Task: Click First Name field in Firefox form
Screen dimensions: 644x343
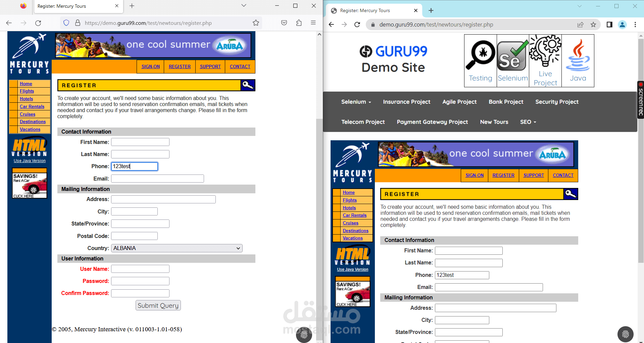Action: click(x=140, y=142)
